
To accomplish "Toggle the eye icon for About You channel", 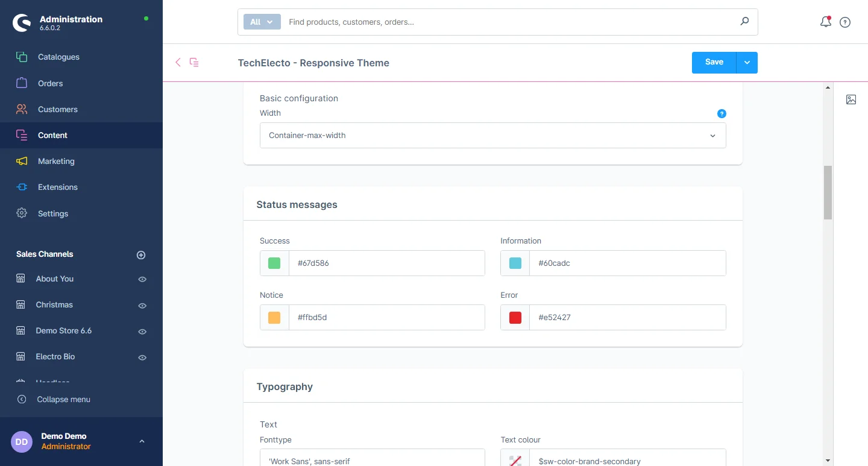I will (x=142, y=279).
